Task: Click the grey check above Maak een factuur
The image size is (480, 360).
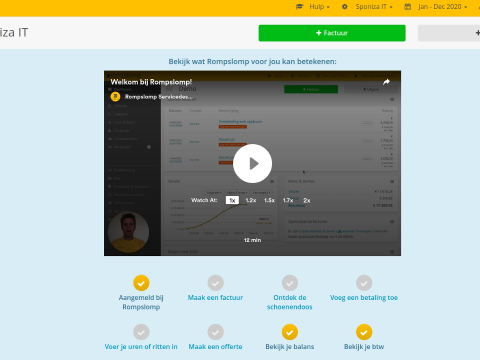Action: coord(215,283)
